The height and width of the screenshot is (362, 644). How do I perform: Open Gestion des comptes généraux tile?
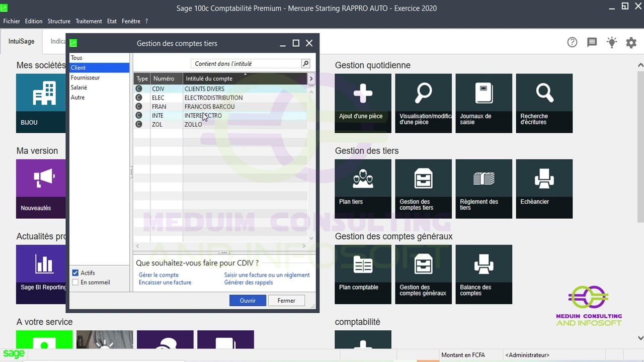(423, 274)
